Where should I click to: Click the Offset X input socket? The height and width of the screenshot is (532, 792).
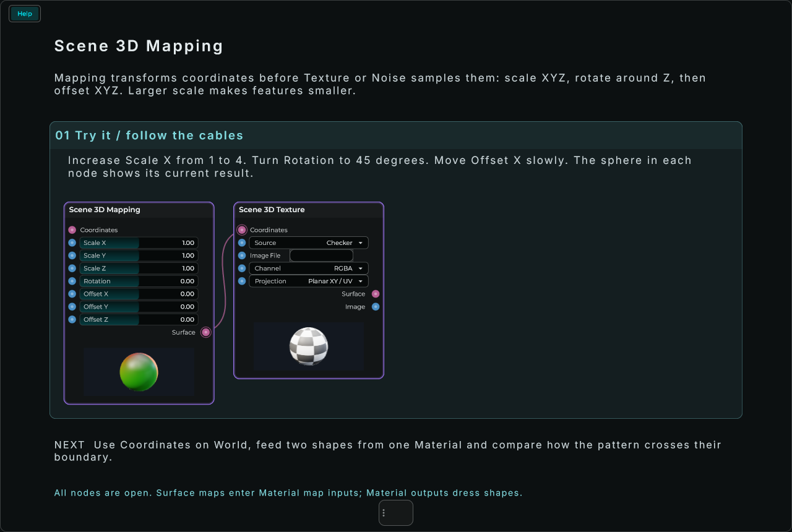tap(72, 294)
